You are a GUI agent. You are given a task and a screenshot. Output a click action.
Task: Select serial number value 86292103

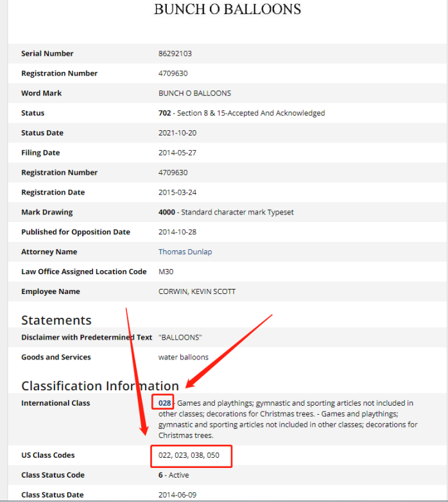175,53
